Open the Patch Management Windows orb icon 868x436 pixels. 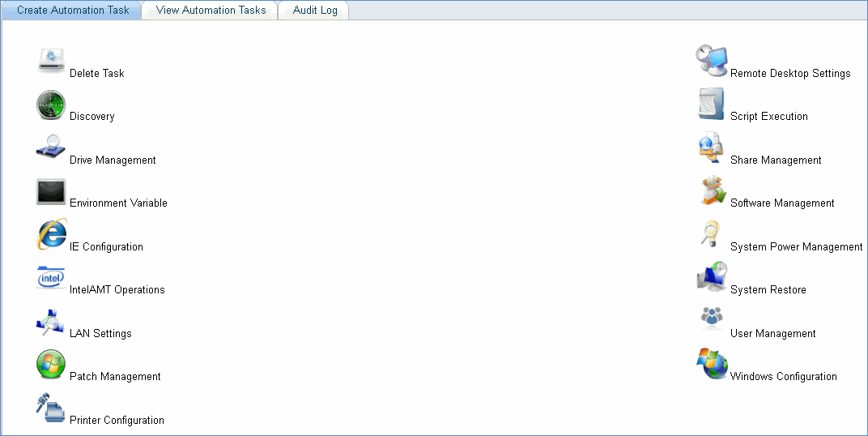click(x=51, y=365)
